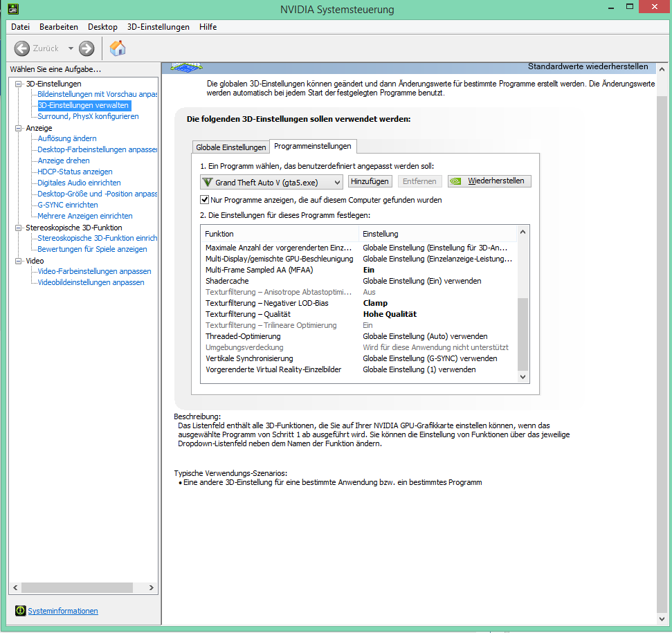Open Bildeinstellungen mit Vorschau anpassen

(x=98, y=94)
